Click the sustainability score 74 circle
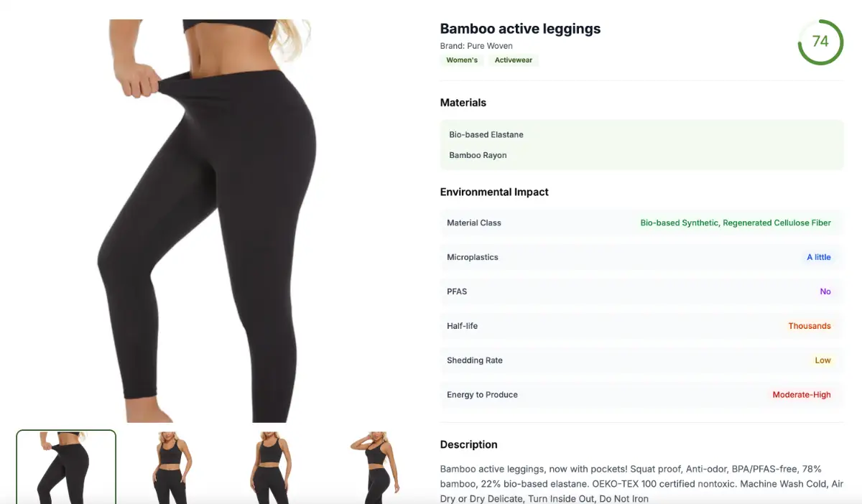 click(820, 42)
